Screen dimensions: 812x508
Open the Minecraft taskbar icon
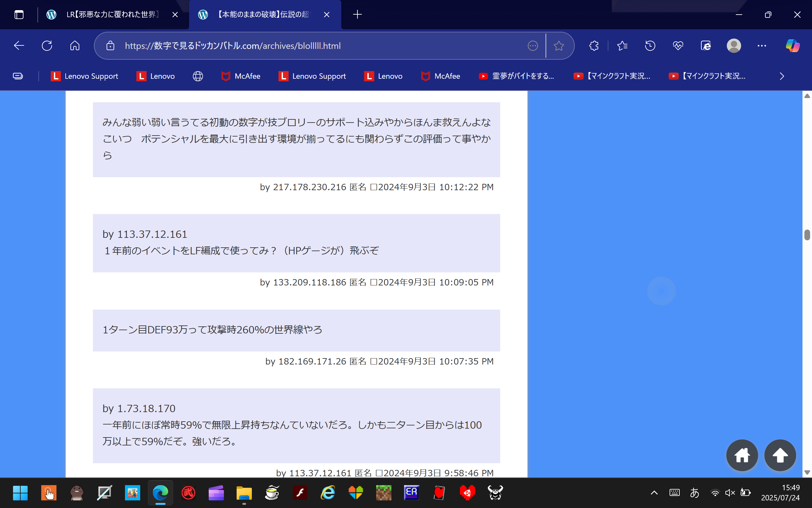[x=383, y=493]
